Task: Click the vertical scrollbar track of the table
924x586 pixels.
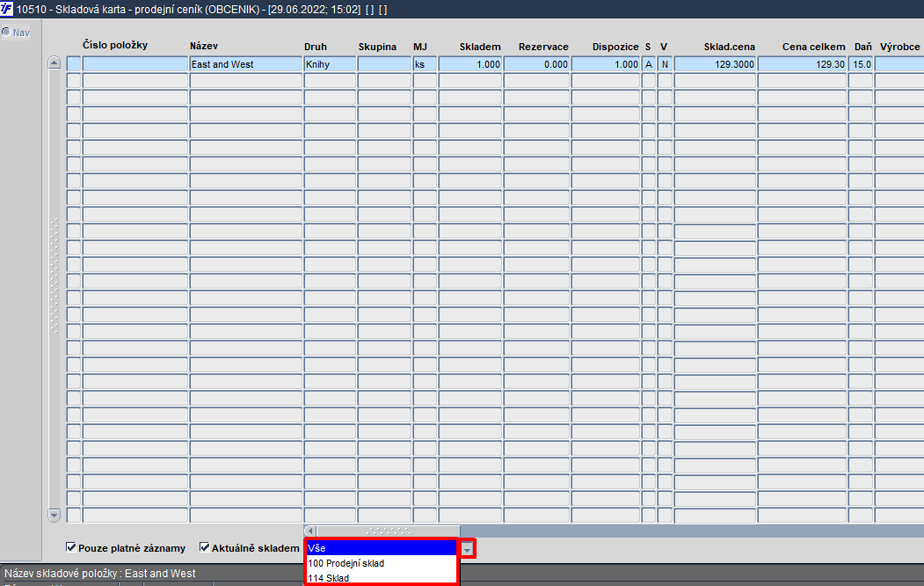Action: tap(54, 289)
